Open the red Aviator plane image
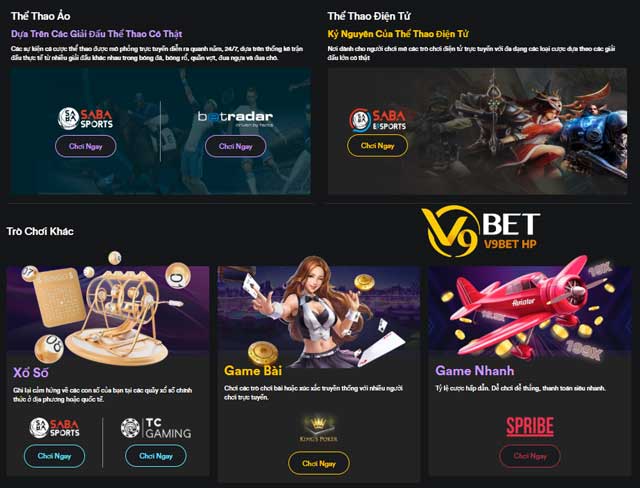 [x=530, y=308]
